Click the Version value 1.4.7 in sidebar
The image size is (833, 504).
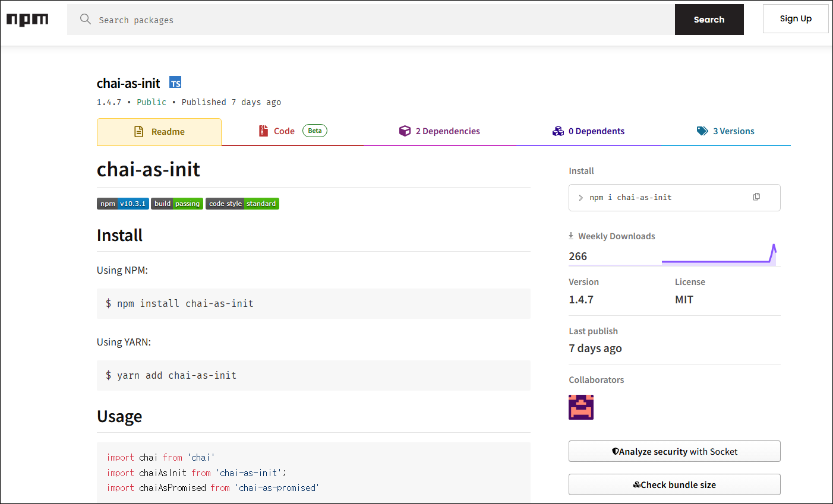pos(581,300)
